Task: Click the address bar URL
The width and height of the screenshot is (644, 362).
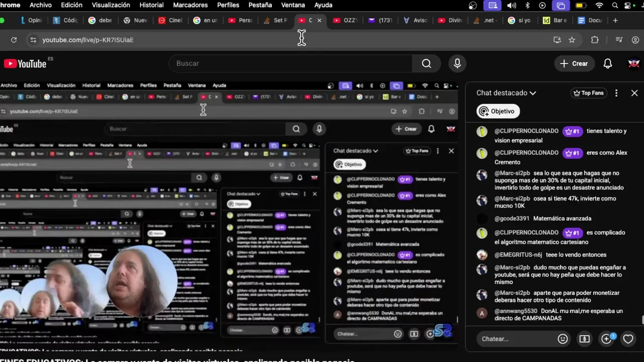Action: [88, 40]
